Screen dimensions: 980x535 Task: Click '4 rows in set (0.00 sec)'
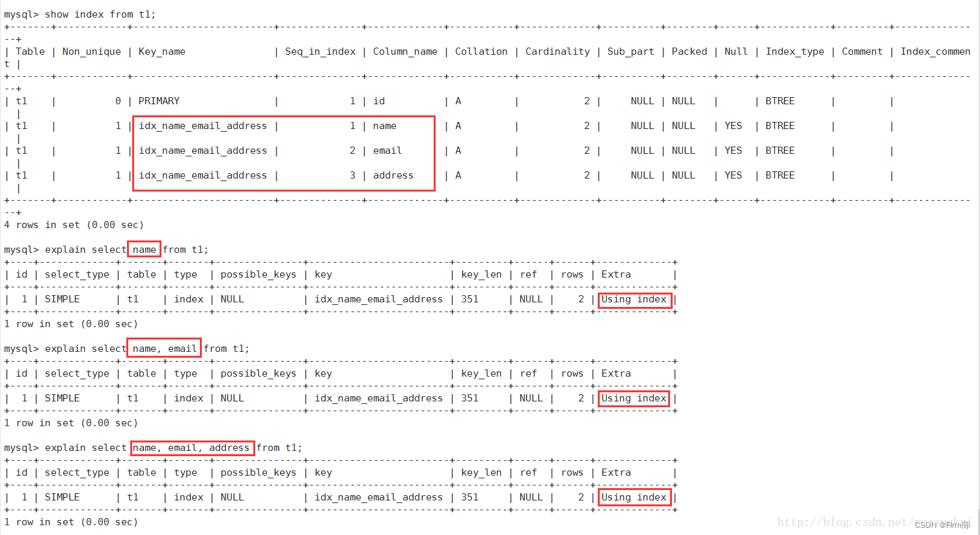coord(74,225)
